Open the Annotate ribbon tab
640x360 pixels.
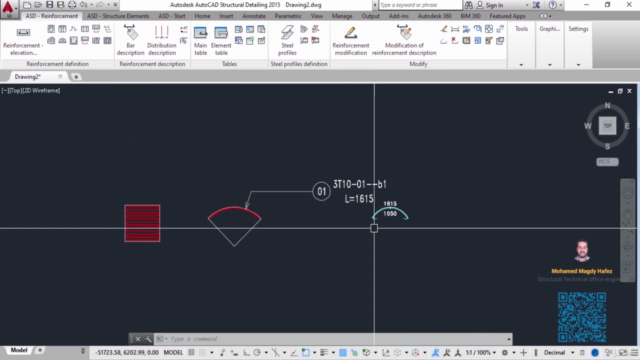[254, 16]
